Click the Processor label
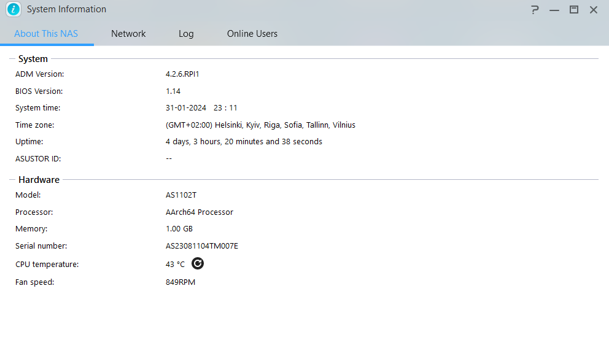Screen dimensions: 609x364 (x=34, y=212)
